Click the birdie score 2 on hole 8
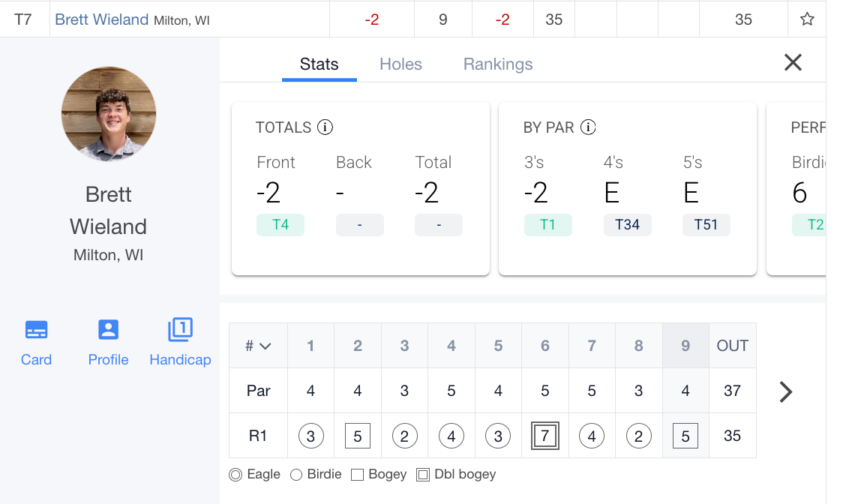The height and width of the screenshot is (504, 843). click(x=639, y=436)
